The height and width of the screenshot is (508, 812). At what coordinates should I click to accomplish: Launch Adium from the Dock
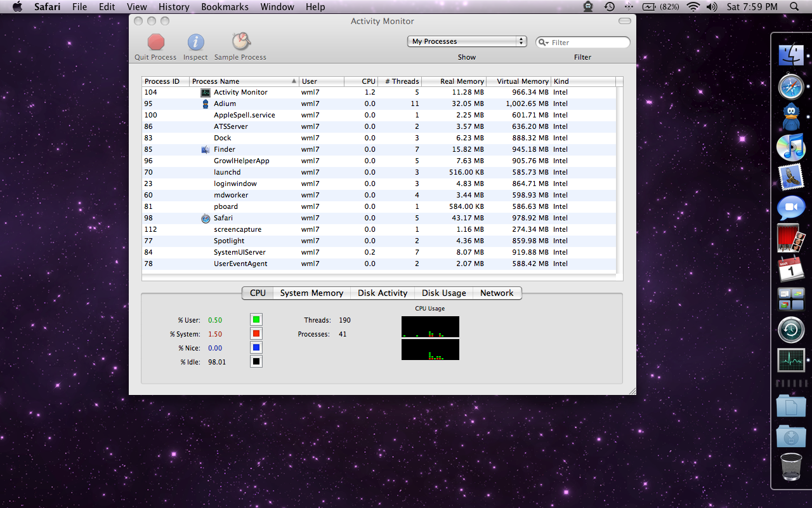pyautogui.click(x=791, y=116)
